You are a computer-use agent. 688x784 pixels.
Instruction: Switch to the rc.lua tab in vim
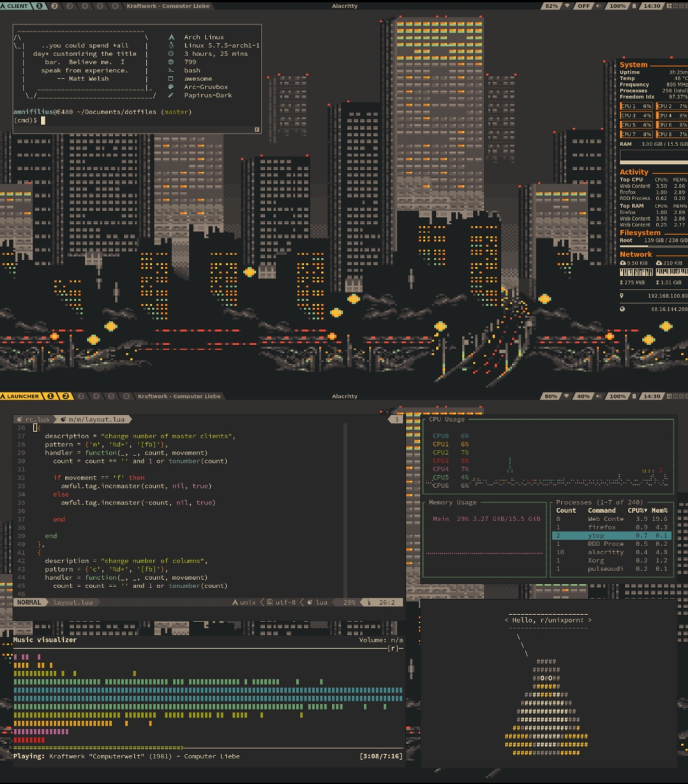pyautogui.click(x=33, y=419)
